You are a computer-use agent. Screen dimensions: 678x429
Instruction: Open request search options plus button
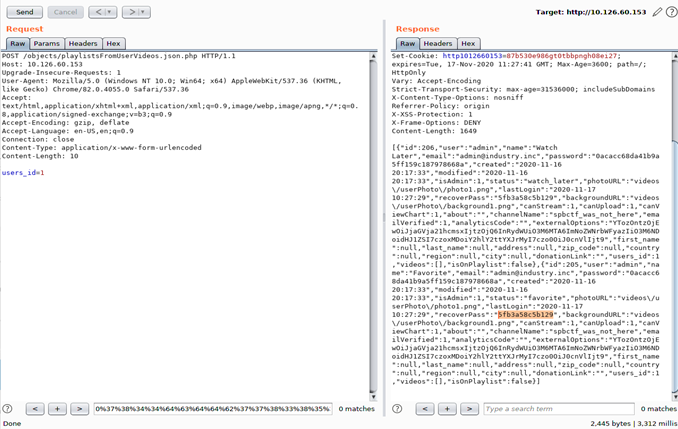57,409
